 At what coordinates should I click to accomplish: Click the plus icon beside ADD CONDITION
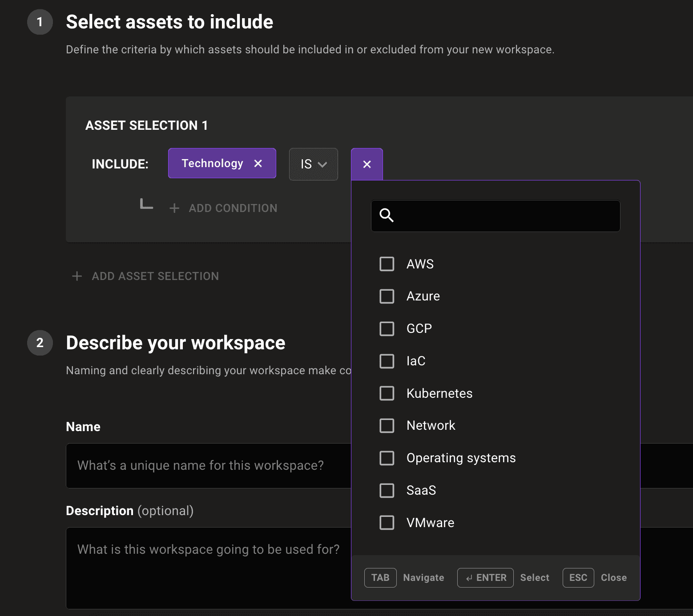click(x=174, y=208)
